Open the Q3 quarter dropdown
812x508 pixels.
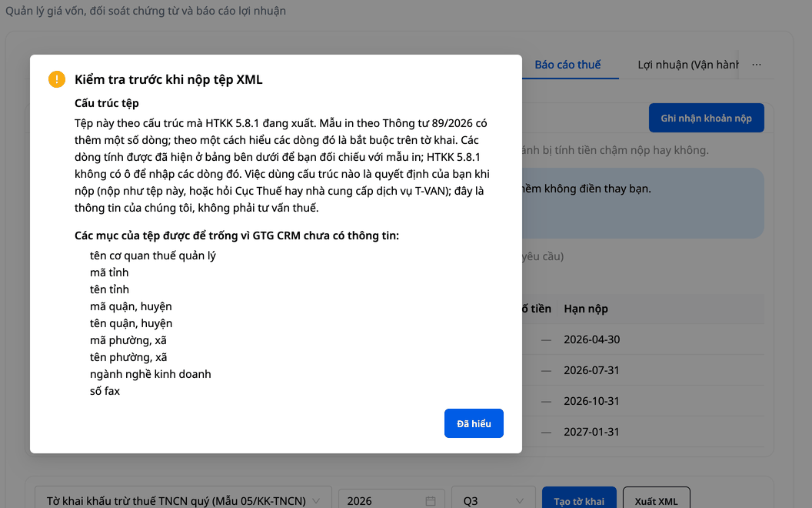click(x=494, y=501)
